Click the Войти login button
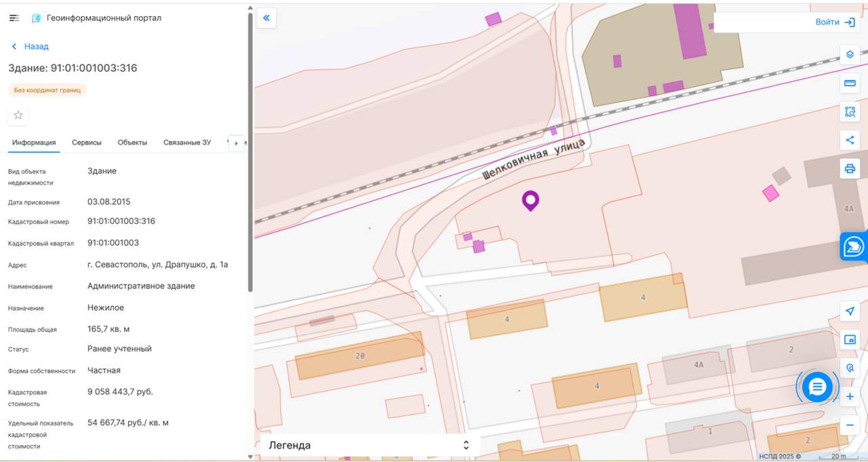Viewport: 868px width, 462px height. point(835,22)
